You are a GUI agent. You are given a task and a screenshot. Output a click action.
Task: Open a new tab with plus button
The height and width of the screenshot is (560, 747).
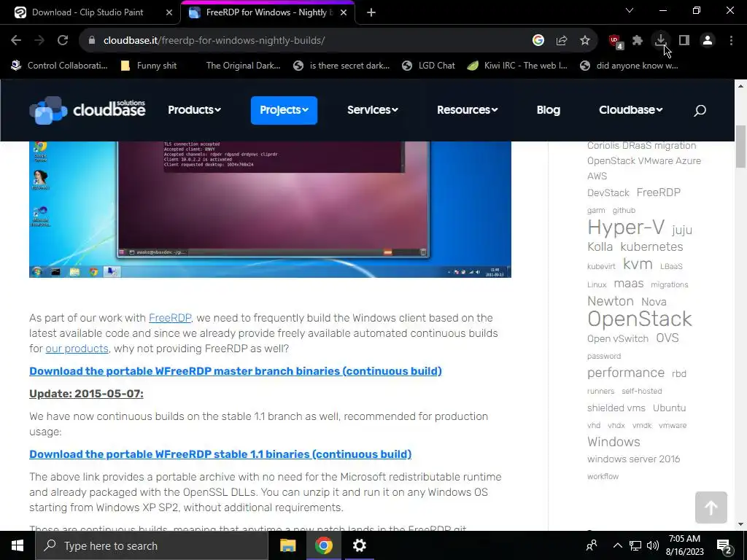point(371,12)
